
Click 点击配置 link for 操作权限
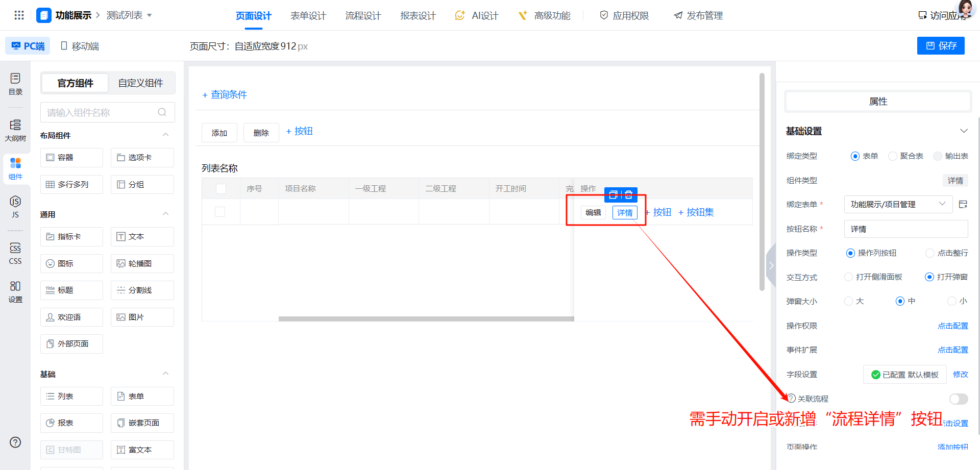click(x=952, y=326)
